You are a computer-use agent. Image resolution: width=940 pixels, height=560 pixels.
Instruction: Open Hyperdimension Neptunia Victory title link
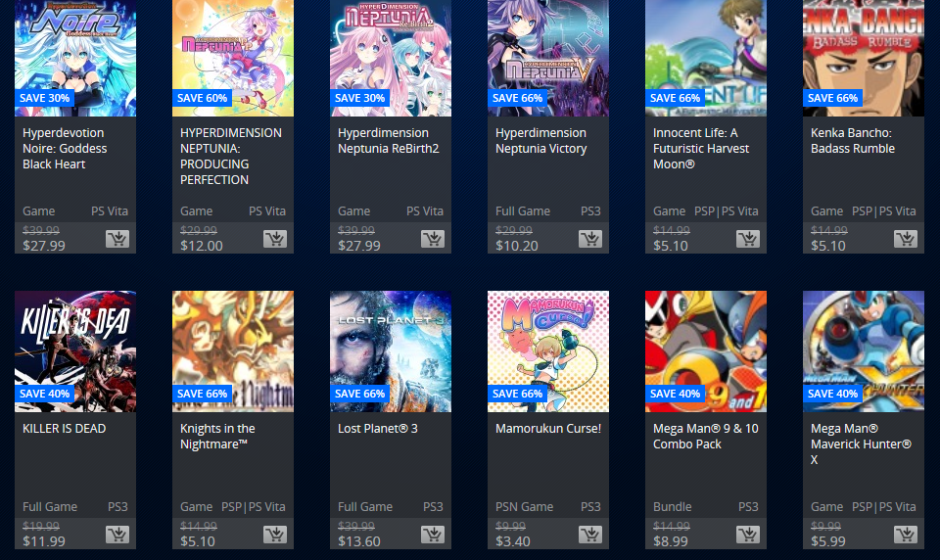pos(540,141)
